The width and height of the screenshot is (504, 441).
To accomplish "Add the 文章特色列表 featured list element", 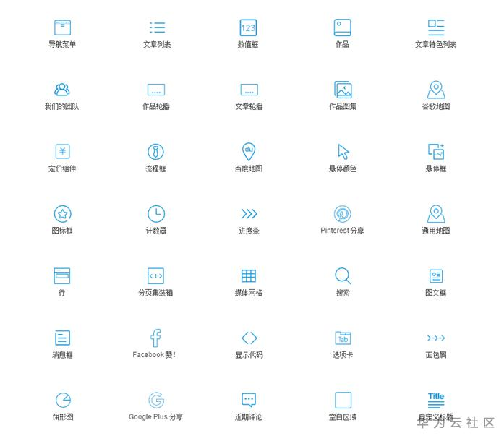I will coord(436,27).
